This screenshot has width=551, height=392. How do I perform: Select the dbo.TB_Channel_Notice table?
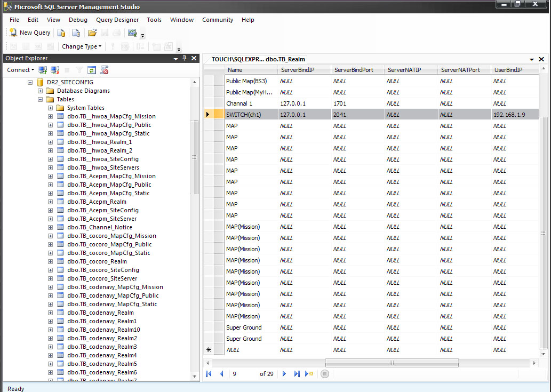(x=100, y=227)
